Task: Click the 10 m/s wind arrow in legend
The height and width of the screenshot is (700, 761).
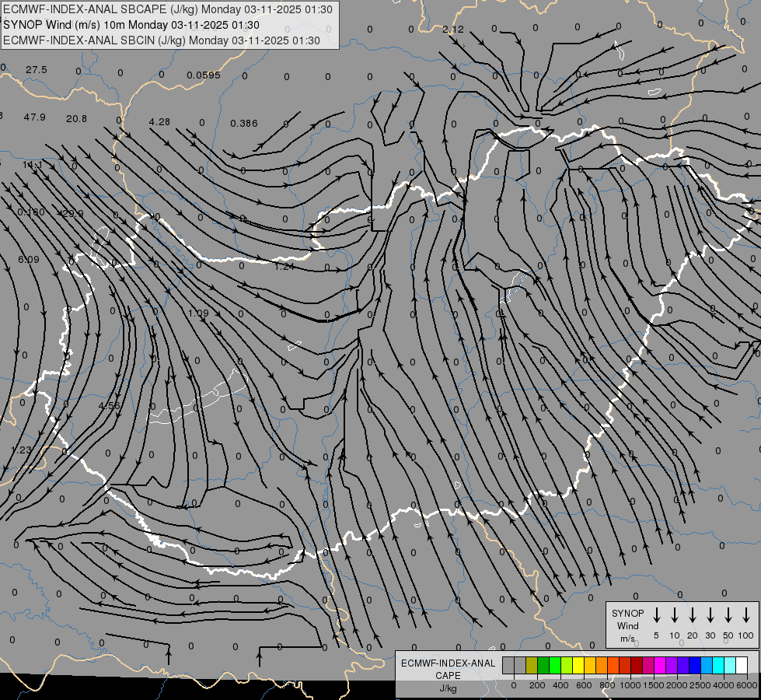Action: pyautogui.click(x=675, y=615)
